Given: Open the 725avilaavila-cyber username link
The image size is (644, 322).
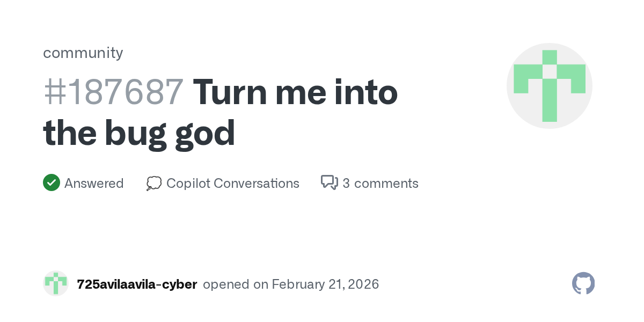Looking at the screenshot, I should pos(137,284).
